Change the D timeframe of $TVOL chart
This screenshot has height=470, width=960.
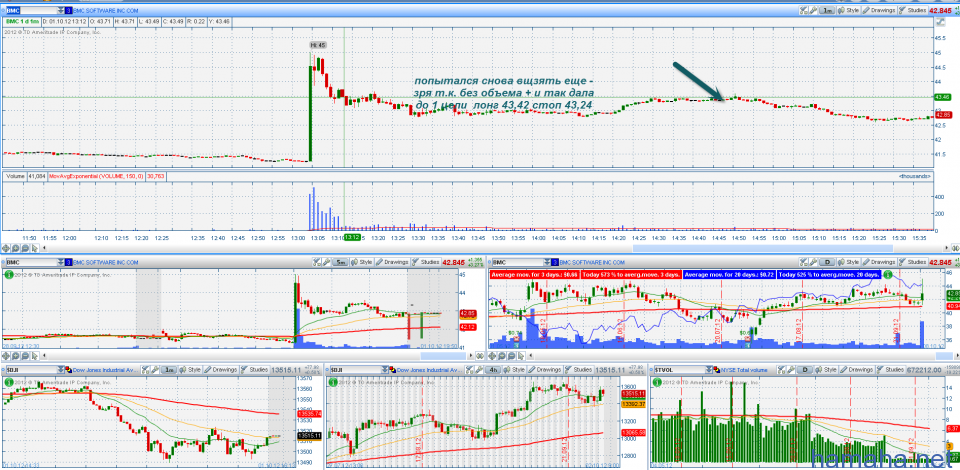805,370
